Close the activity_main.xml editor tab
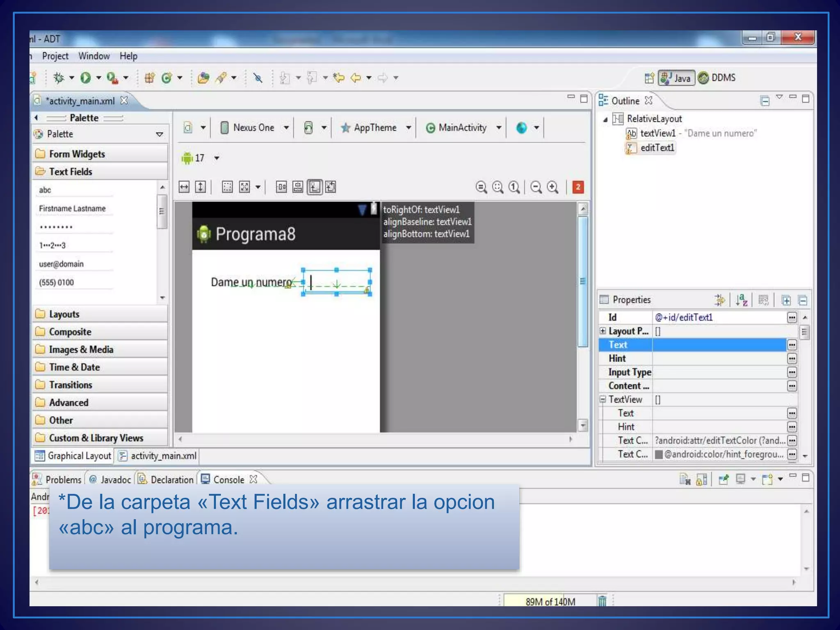Viewport: 840px width, 630px height. pos(124,100)
